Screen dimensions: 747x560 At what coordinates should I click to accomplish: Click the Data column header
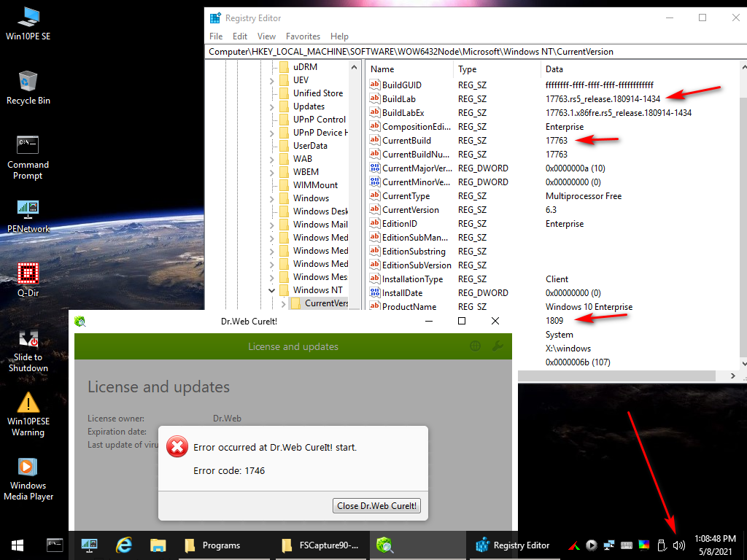coord(640,69)
